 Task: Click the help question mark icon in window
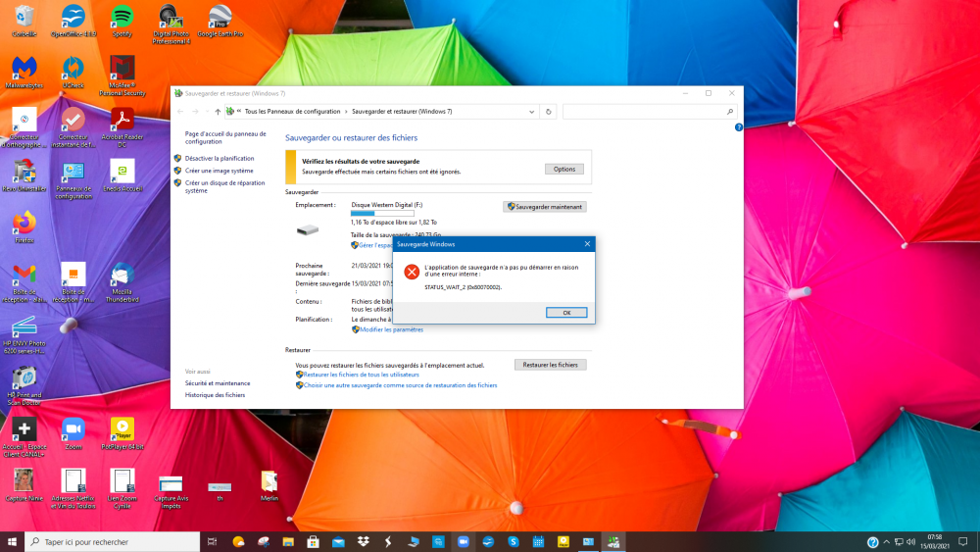736,127
